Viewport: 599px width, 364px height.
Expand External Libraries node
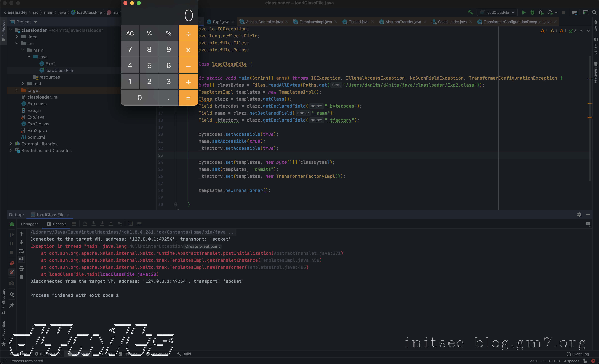click(11, 144)
